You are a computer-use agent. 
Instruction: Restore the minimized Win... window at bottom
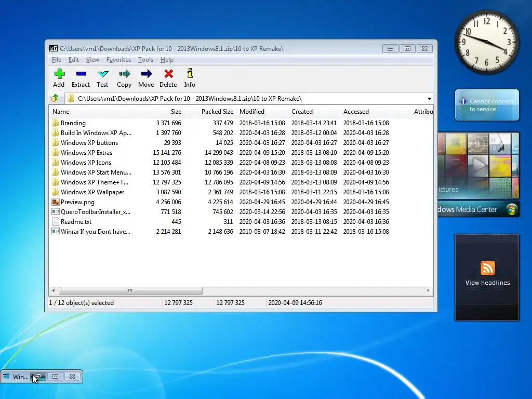click(38, 377)
